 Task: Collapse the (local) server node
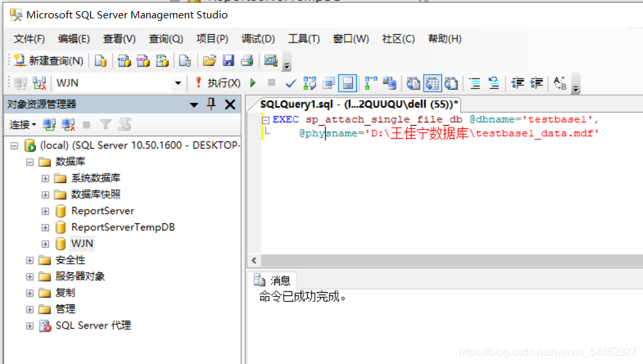14,145
